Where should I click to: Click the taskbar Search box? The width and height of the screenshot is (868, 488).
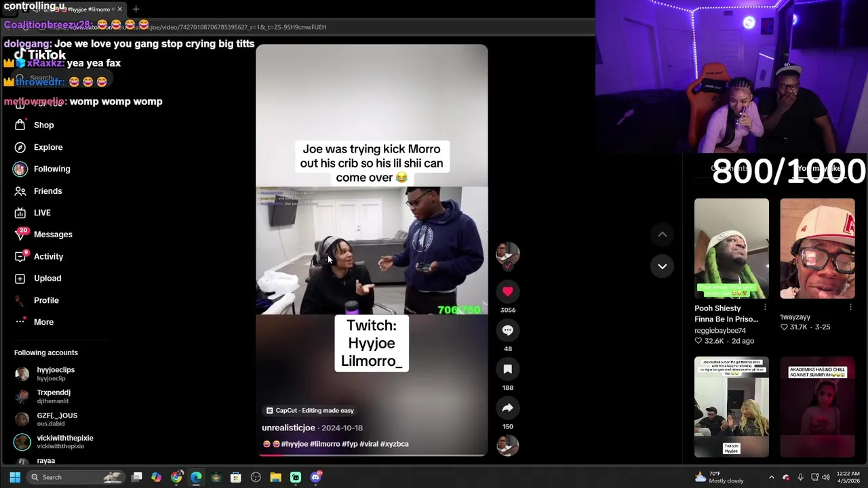click(x=76, y=477)
